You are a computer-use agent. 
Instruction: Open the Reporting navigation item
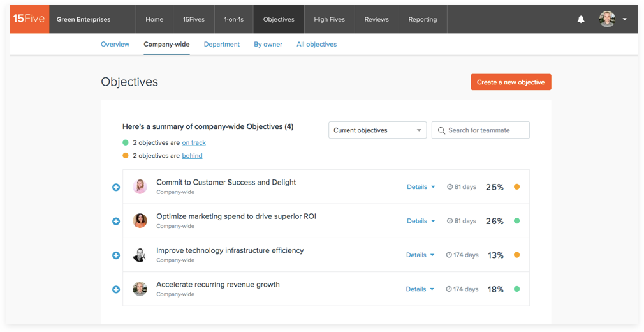click(423, 19)
